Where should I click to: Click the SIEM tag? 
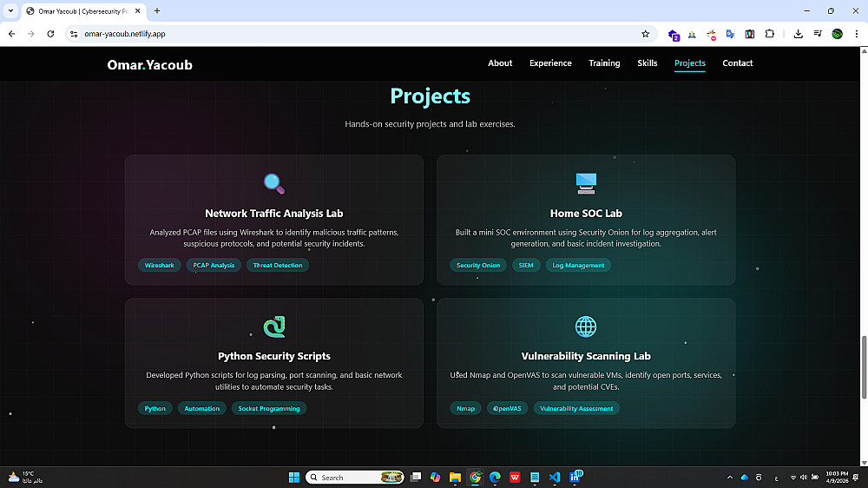click(x=526, y=266)
